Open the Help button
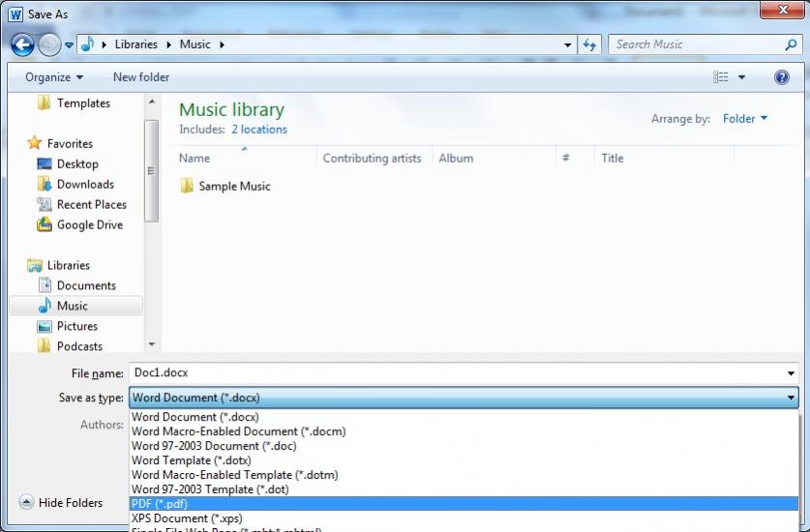The image size is (810, 532). point(782,77)
